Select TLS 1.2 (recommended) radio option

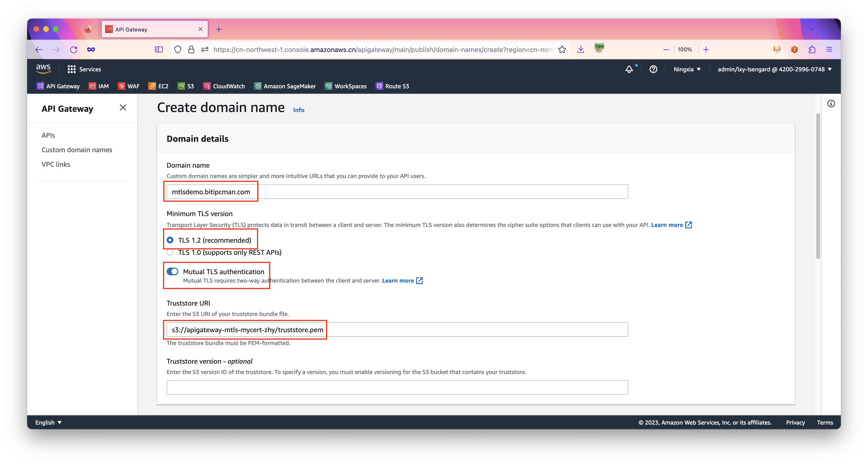[170, 240]
